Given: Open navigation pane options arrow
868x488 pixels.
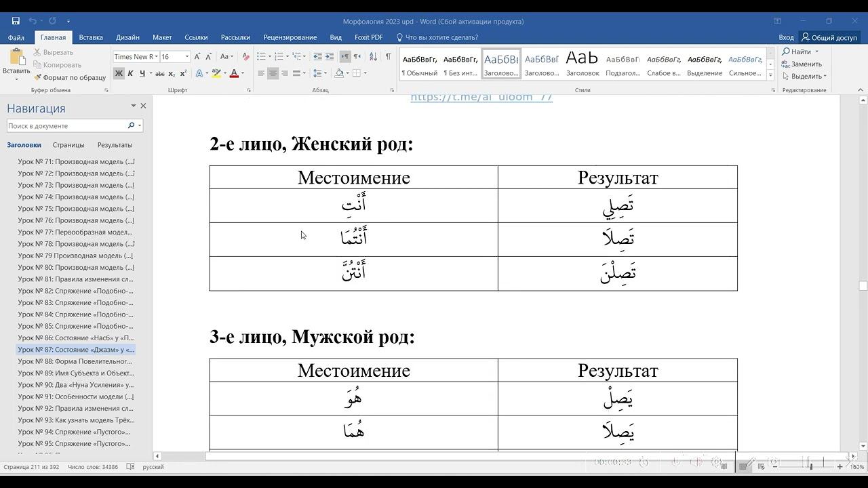Looking at the screenshot, I should tap(133, 106).
